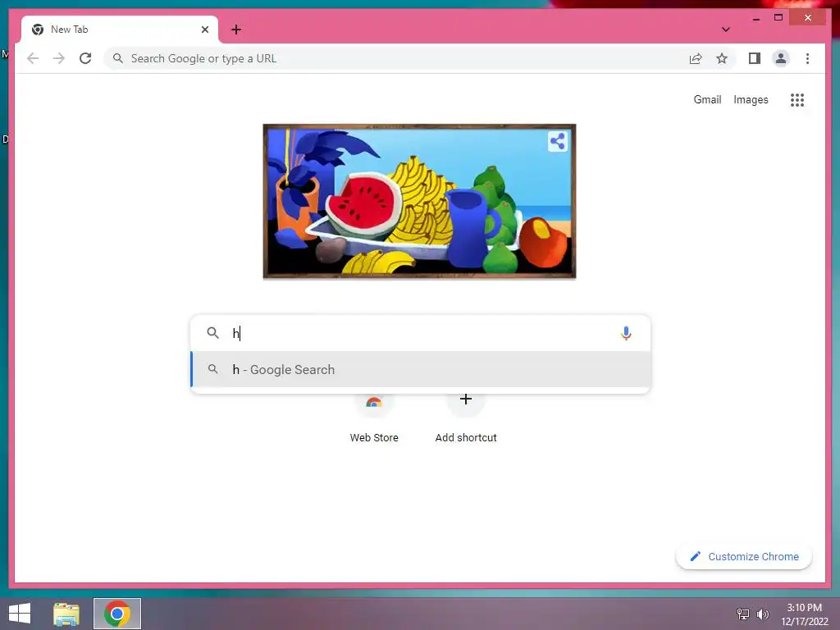The image size is (840, 630).
Task: Select the New Tab tab
Action: (120, 30)
